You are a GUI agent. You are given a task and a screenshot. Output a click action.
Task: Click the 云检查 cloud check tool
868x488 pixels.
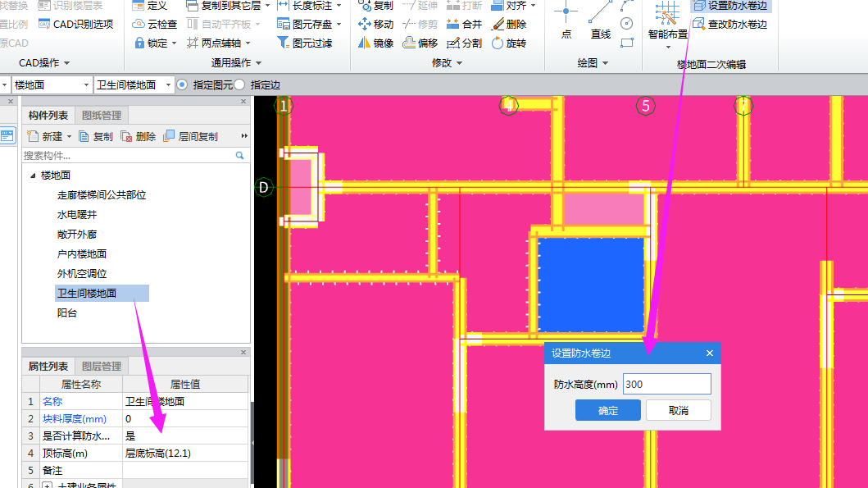154,25
